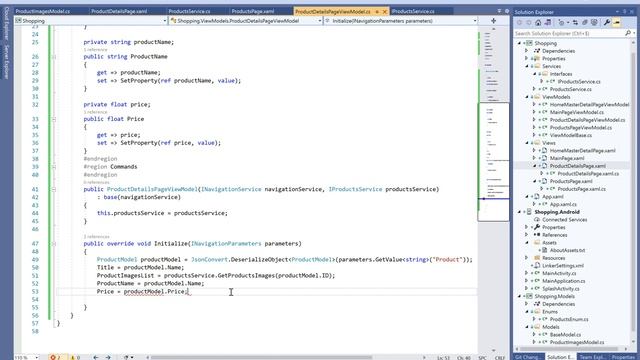Viewport: 640px width, 360px height.
Task: Toggle Preview Selected Items highlighted button
Action: coord(617,22)
